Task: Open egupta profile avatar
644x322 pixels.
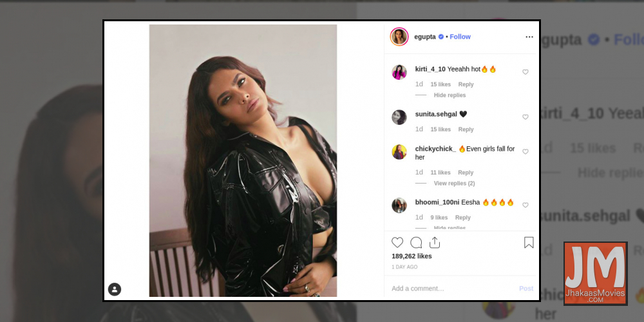Action: click(399, 37)
